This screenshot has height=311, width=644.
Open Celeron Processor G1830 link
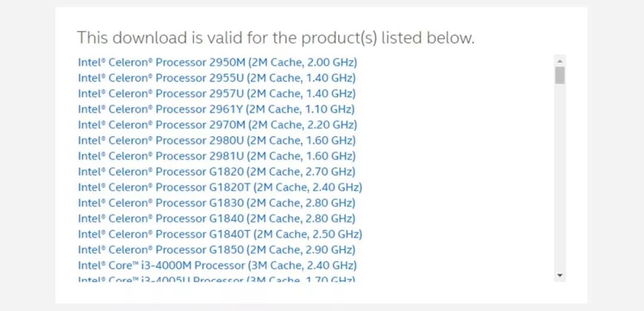tap(217, 202)
